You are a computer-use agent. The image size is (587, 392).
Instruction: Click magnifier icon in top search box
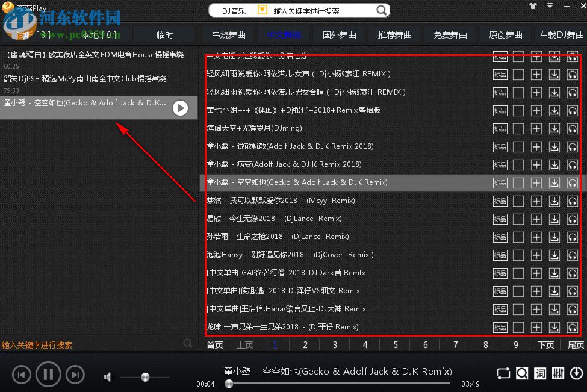click(381, 10)
